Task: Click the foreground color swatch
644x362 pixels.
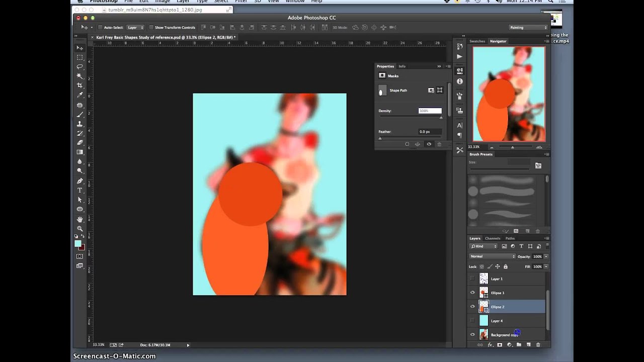Action: tap(78, 244)
